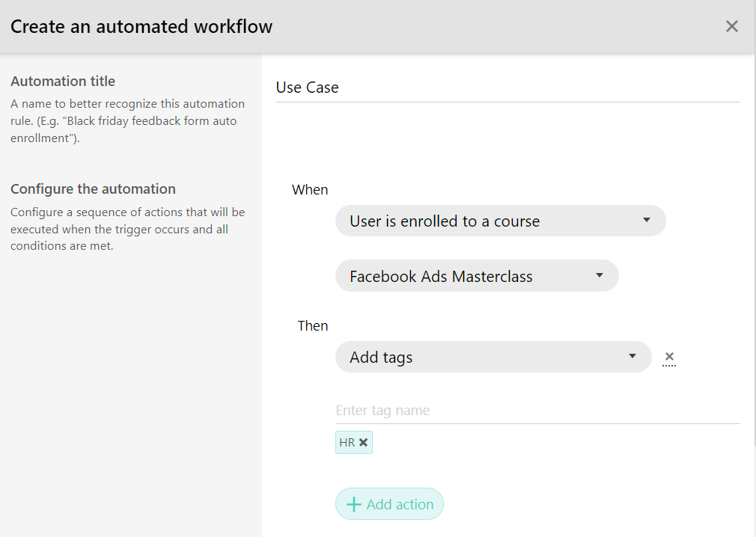Open the Facebook Ads Masterclass course dropdown
This screenshot has width=756, height=537.
point(476,276)
